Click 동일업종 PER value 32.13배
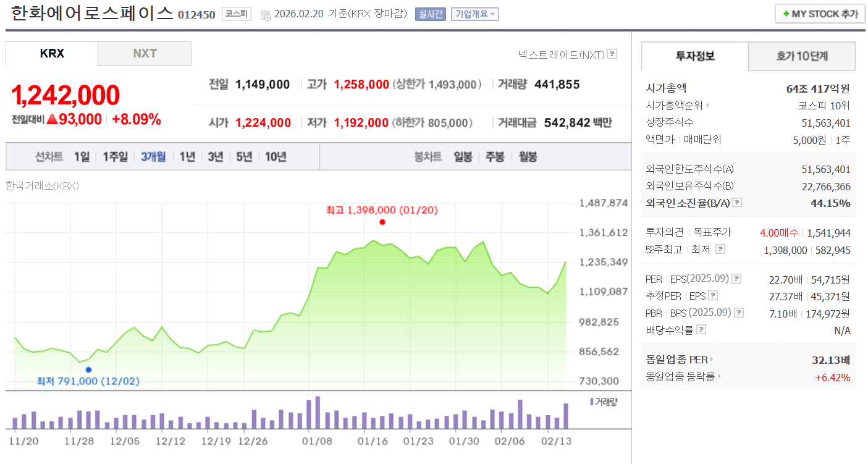868x464 pixels. pyautogui.click(x=831, y=360)
